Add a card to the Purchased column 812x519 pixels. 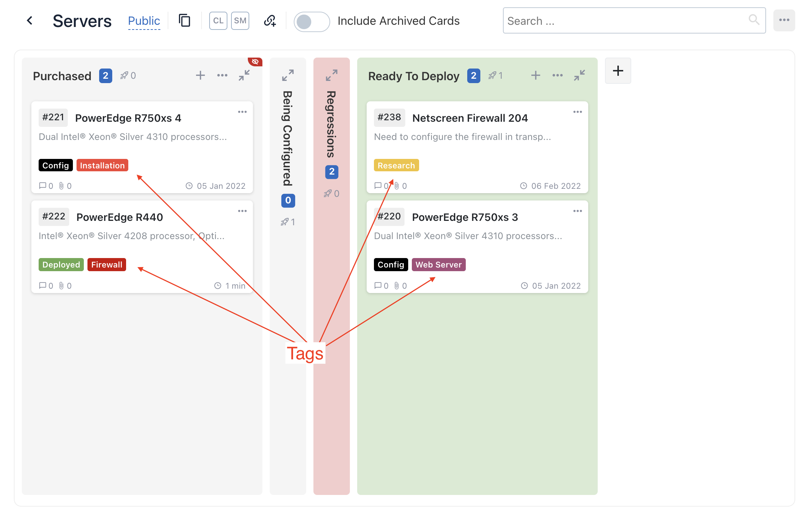(200, 75)
